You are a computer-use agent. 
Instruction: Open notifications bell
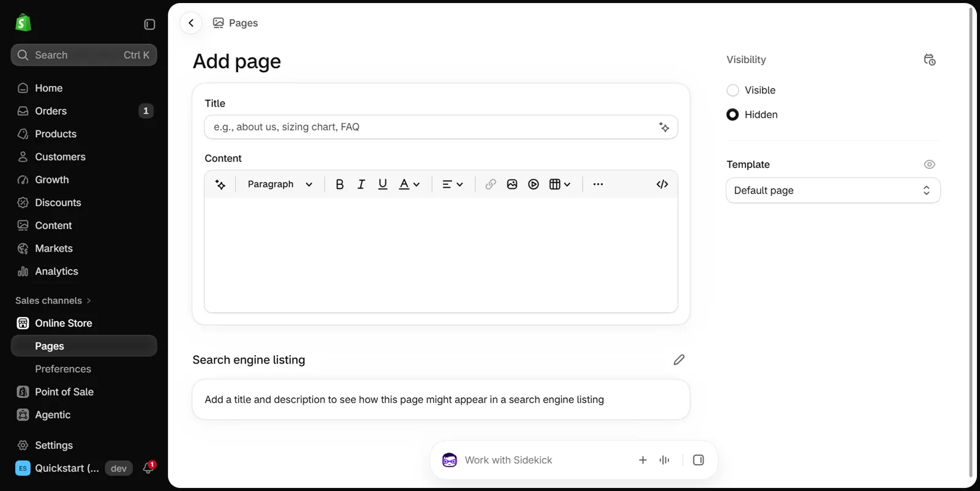[x=148, y=468]
